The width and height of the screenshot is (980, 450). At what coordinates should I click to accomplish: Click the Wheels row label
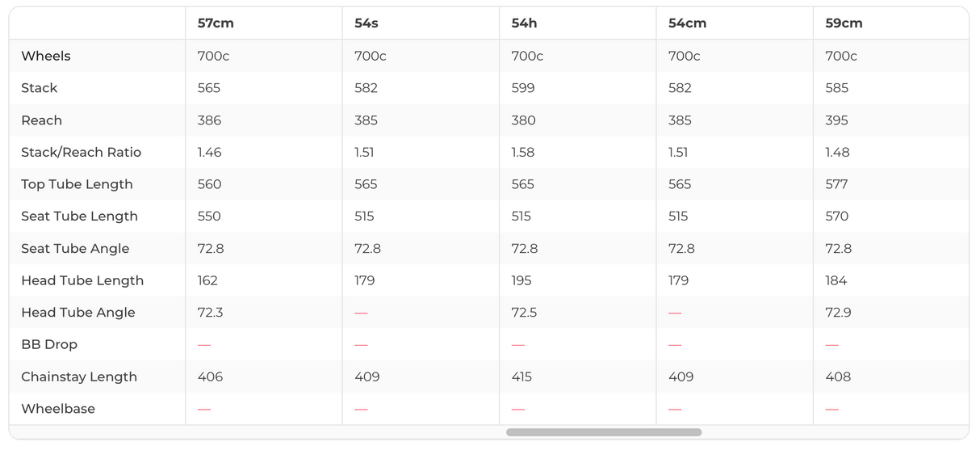(x=46, y=56)
